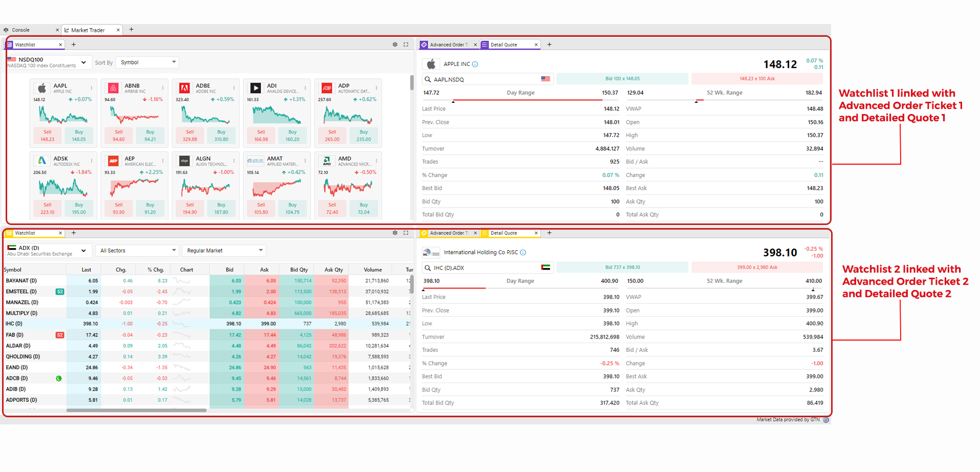Add tab beside purple Watchlist tab
This screenshot has height=472, width=980.
pyautogui.click(x=74, y=44)
